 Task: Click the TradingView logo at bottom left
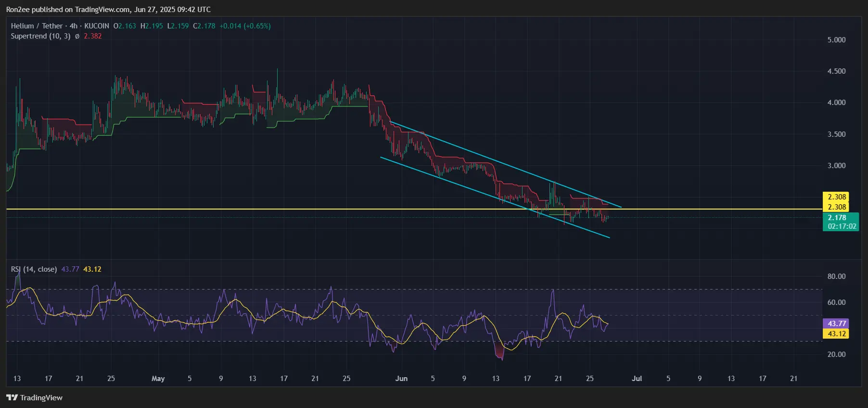click(34, 397)
